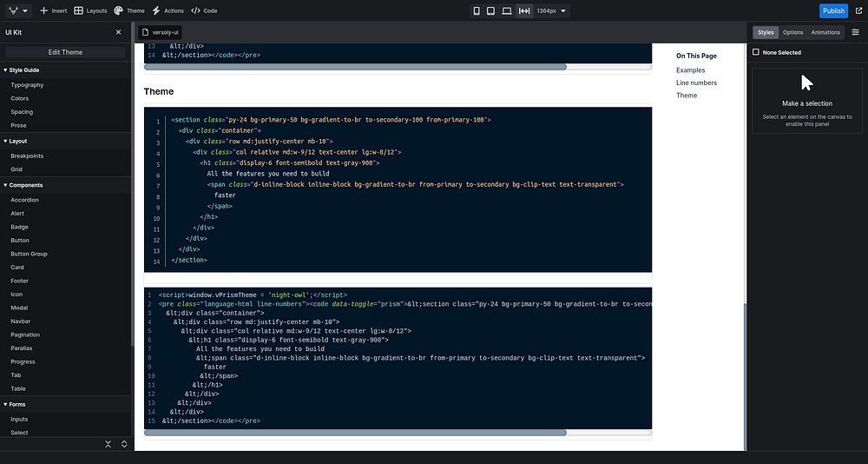The width and height of the screenshot is (868, 464).
Task: Click the Line numbers page link
Action: [x=696, y=83]
